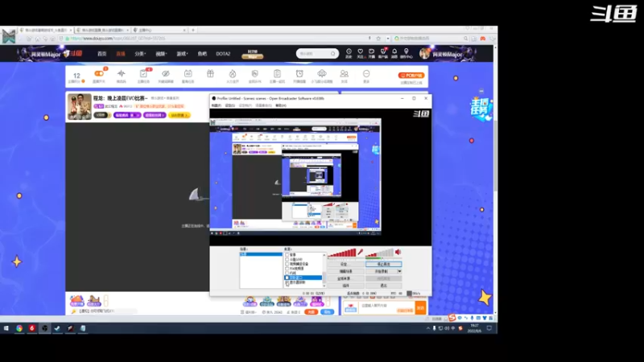The width and height of the screenshot is (644, 362).
Task: Click the 退出 exit button in OBS
Action: [384, 286]
